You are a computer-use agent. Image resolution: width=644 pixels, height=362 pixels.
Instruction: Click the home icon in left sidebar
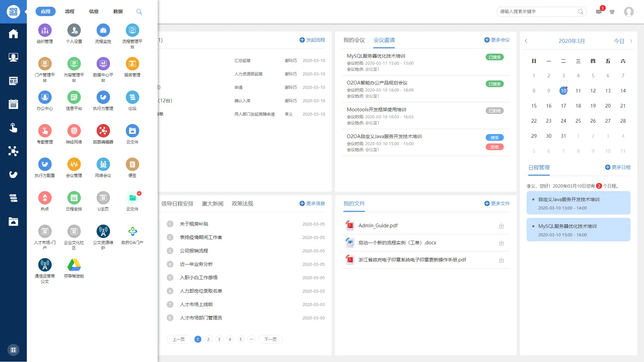[x=13, y=34]
